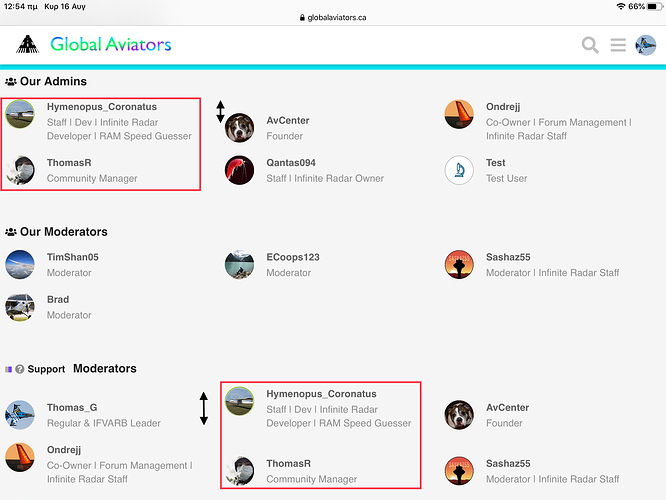666x500 pixels.
Task: Open ECoops123 lake avatar
Action: (x=240, y=264)
